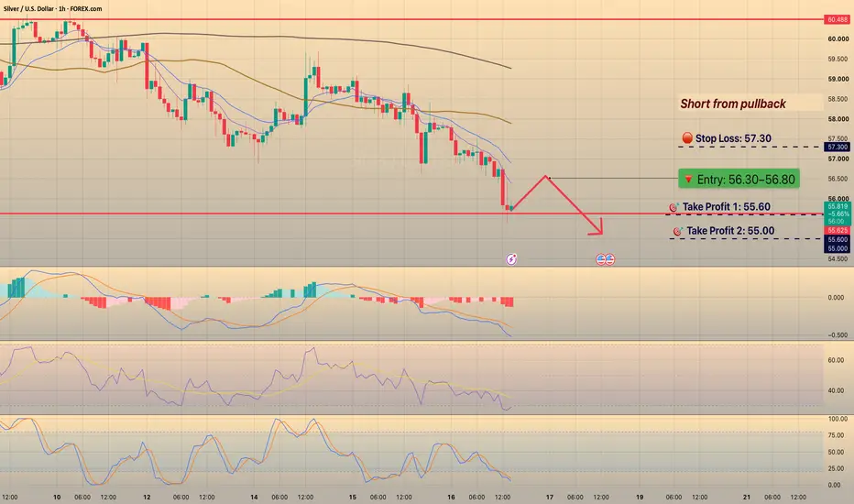Click the chart title 'Silver / U.S. Dollar · 1h · FOREX.com'

pos(53,9)
